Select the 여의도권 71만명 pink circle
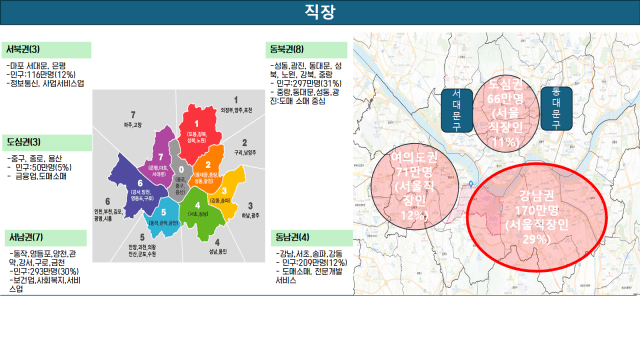640x360 pixels. pos(415,186)
